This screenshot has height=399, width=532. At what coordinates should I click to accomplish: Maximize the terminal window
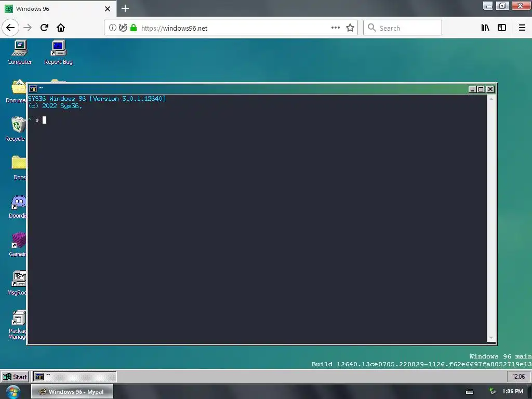coord(481,89)
